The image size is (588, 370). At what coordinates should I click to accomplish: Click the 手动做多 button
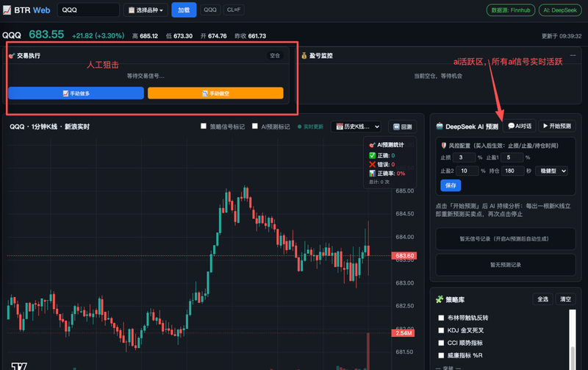[76, 93]
